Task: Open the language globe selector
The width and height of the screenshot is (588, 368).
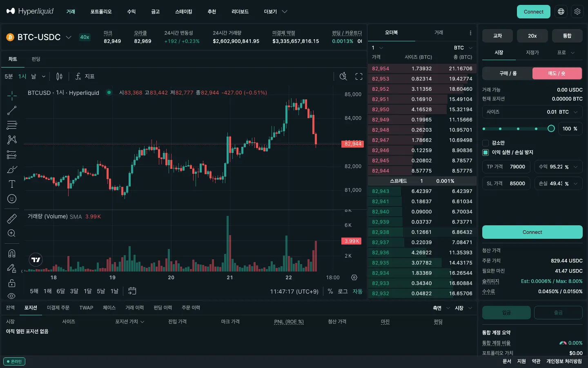Action: coord(561,11)
